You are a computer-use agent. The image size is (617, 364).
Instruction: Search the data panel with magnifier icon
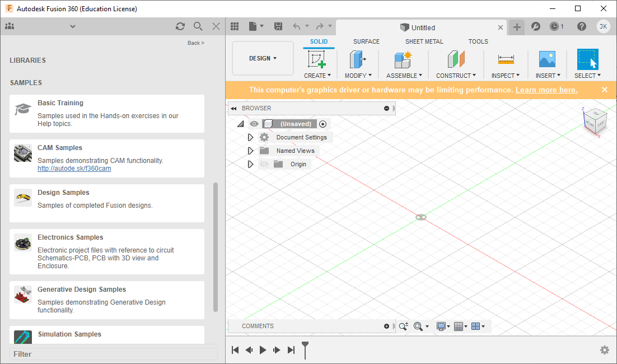click(198, 26)
